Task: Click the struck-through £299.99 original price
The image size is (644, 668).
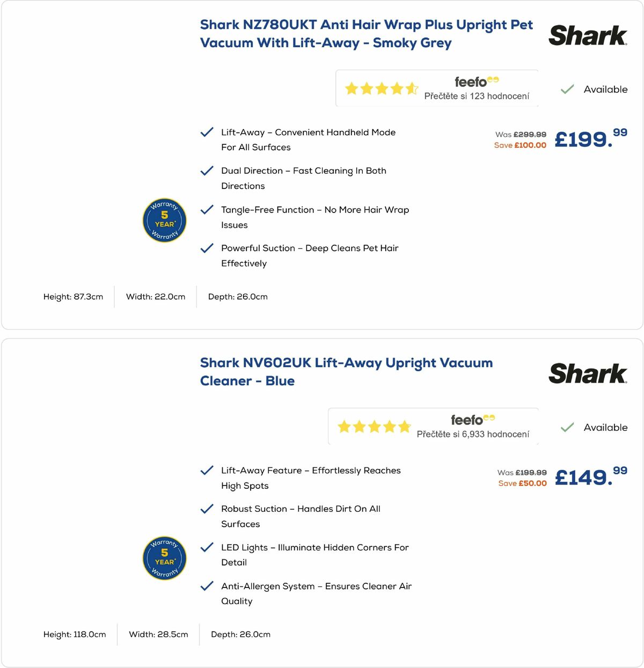Action: click(530, 135)
